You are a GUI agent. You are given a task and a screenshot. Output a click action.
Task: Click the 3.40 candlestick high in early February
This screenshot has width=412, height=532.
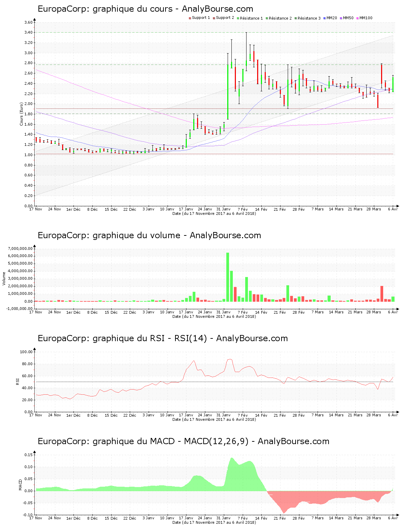coord(247,33)
